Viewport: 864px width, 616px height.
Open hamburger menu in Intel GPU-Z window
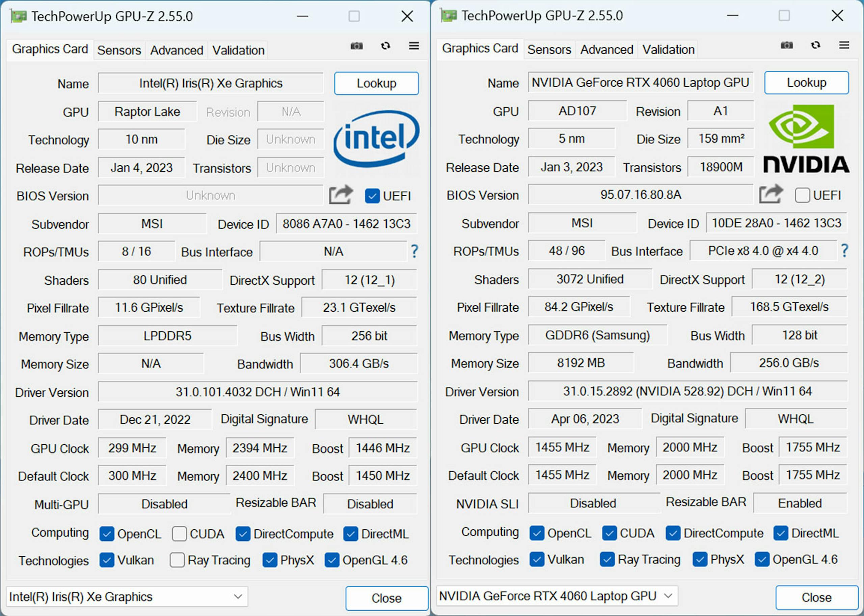pyautogui.click(x=414, y=46)
